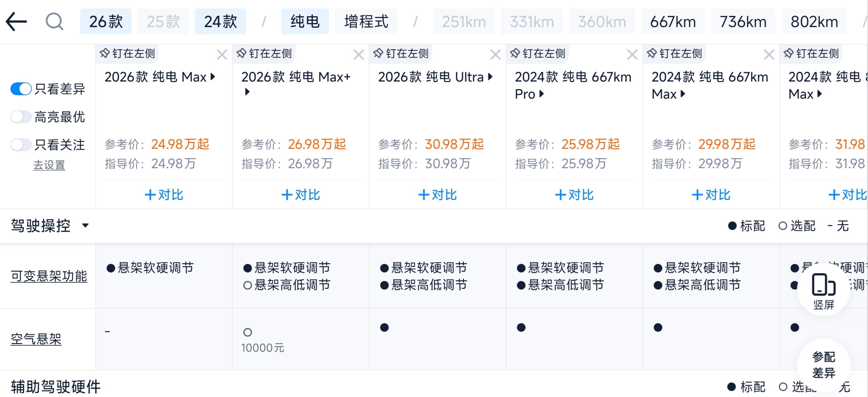Pin the 2024款 纯电 667km Pro column left
The image size is (868, 397).
(538, 54)
